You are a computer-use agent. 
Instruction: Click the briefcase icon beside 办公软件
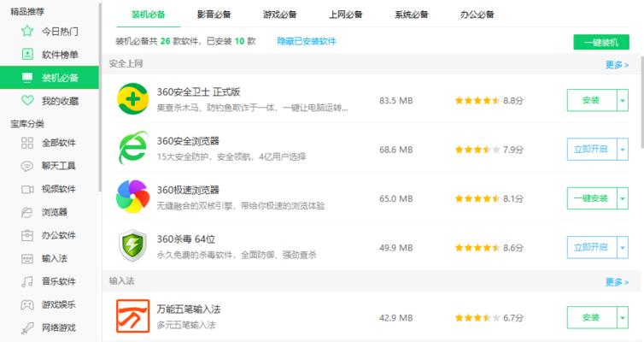click(27, 235)
